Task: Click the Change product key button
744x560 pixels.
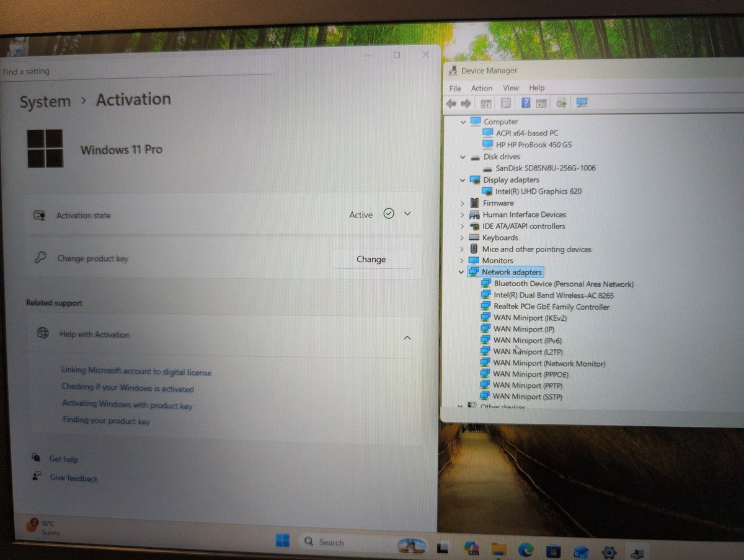Action: pos(371,259)
